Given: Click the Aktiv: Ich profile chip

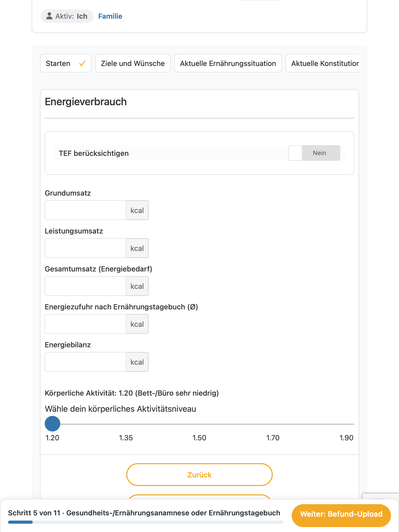Looking at the screenshot, I should 67,16.
